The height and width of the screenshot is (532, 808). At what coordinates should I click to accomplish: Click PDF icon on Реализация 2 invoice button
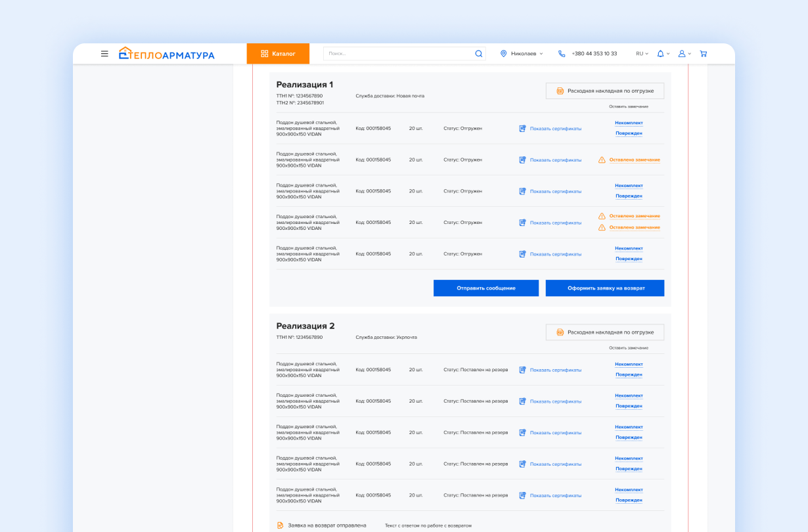coord(560,332)
